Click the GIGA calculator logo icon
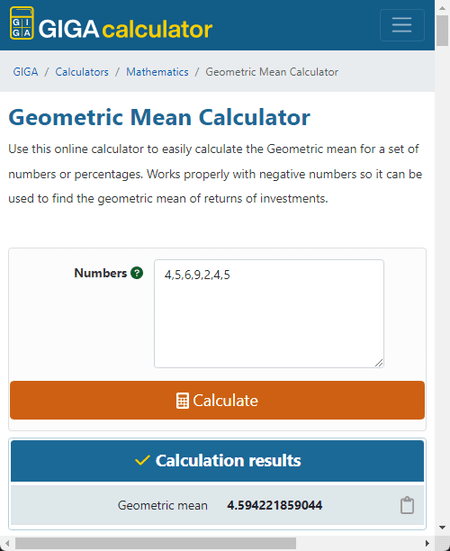 pos(22,24)
